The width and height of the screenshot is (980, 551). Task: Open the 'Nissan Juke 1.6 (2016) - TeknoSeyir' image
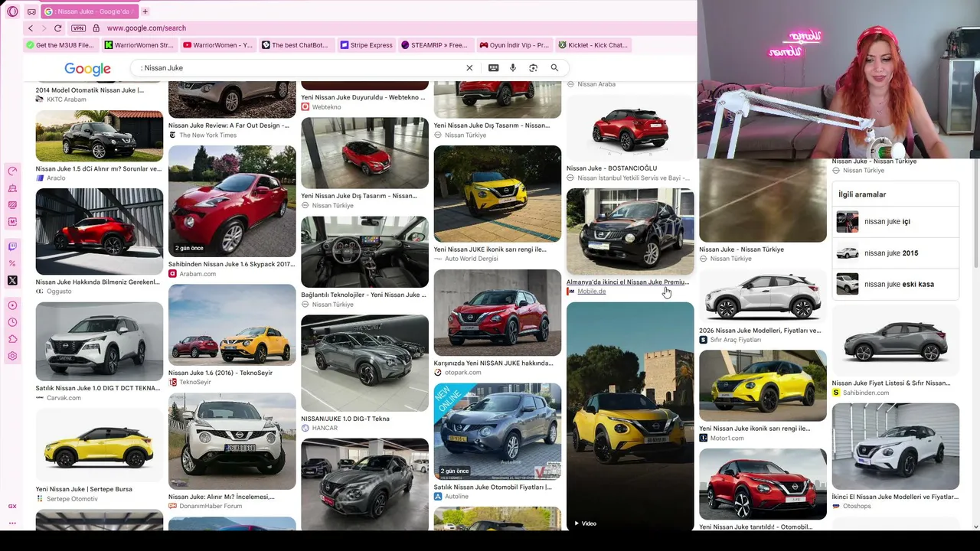[x=232, y=325]
